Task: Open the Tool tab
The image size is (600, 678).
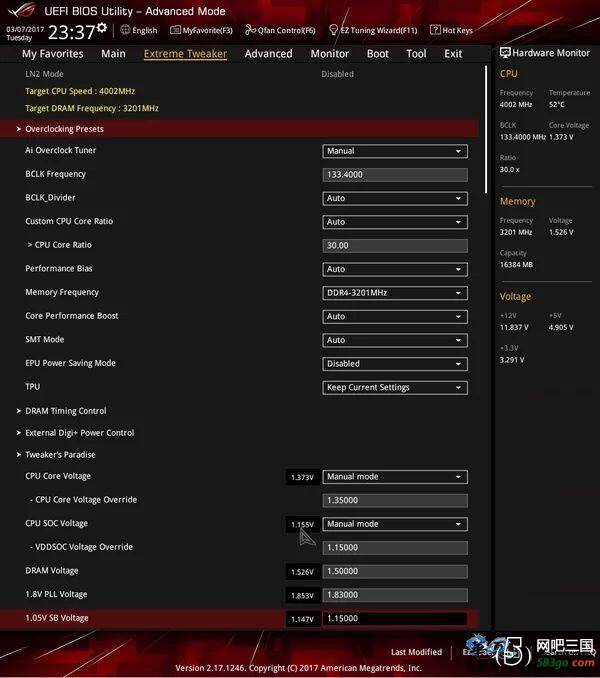Action: point(416,54)
